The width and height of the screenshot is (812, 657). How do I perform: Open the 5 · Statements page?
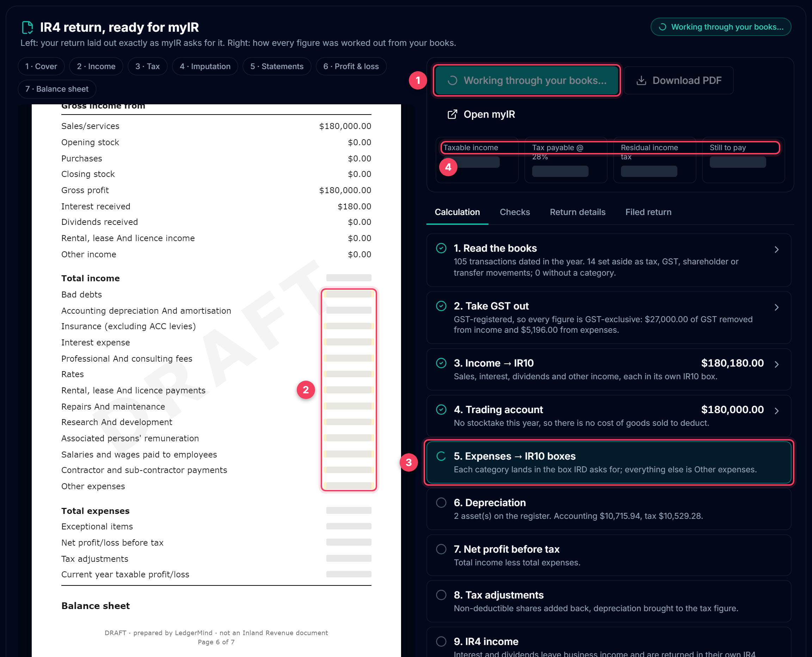point(277,66)
